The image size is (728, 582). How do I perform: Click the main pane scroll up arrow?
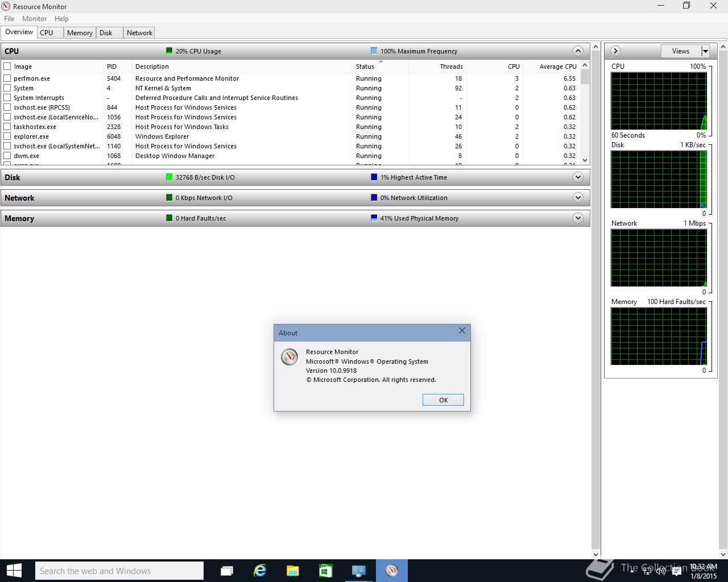tap(595, 47)
